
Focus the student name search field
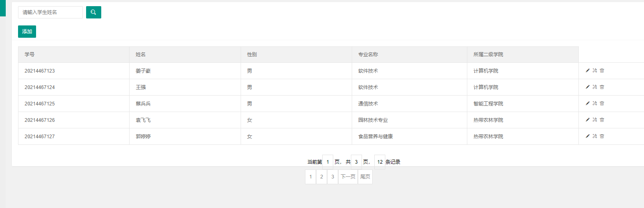[50, 12]
